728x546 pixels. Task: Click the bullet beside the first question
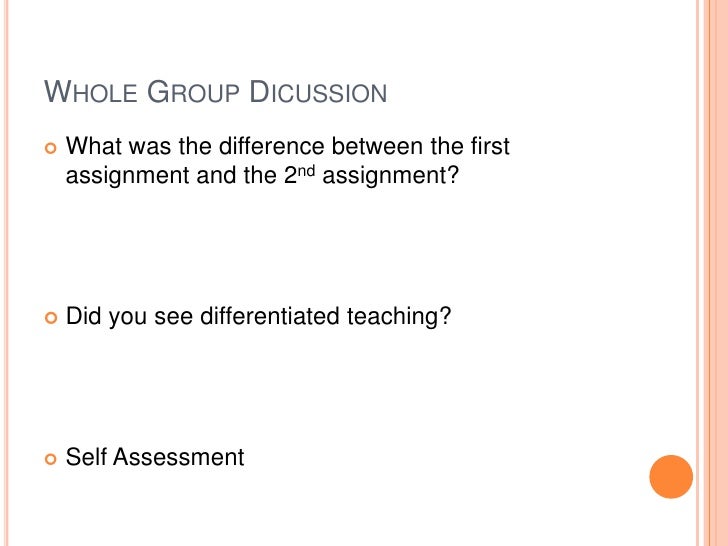[51, 148]
